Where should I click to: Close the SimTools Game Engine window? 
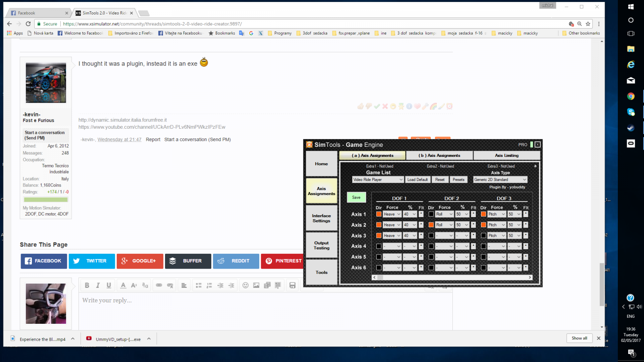[x=538, y=144]
